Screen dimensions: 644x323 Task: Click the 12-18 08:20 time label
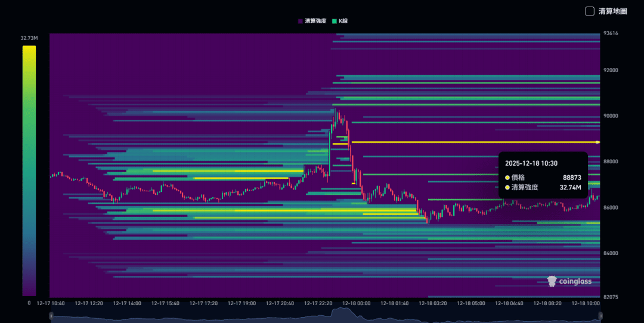tap(547, 303)
